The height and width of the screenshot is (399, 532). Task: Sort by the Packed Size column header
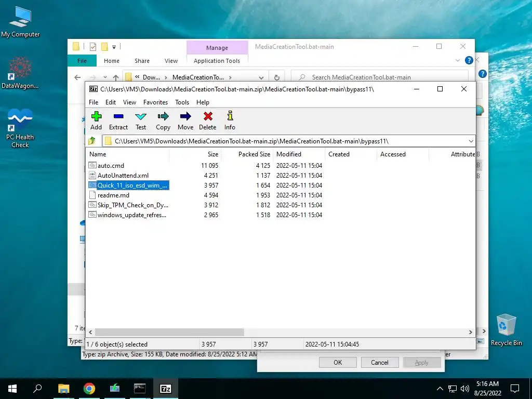pos(247,154)
